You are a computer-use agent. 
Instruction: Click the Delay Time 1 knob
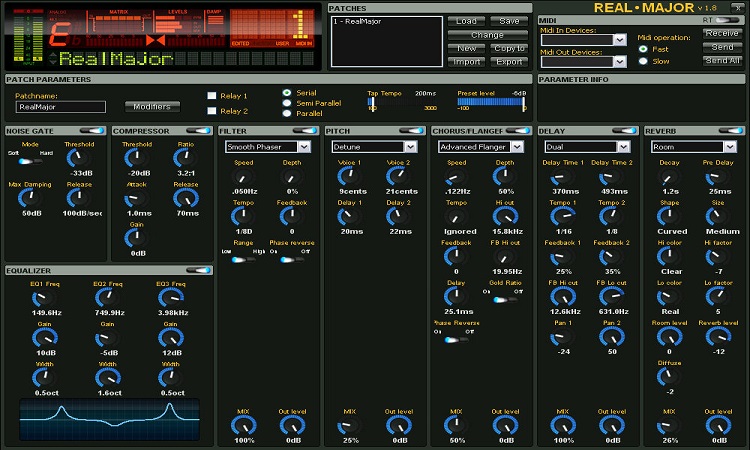click(564, 177)
